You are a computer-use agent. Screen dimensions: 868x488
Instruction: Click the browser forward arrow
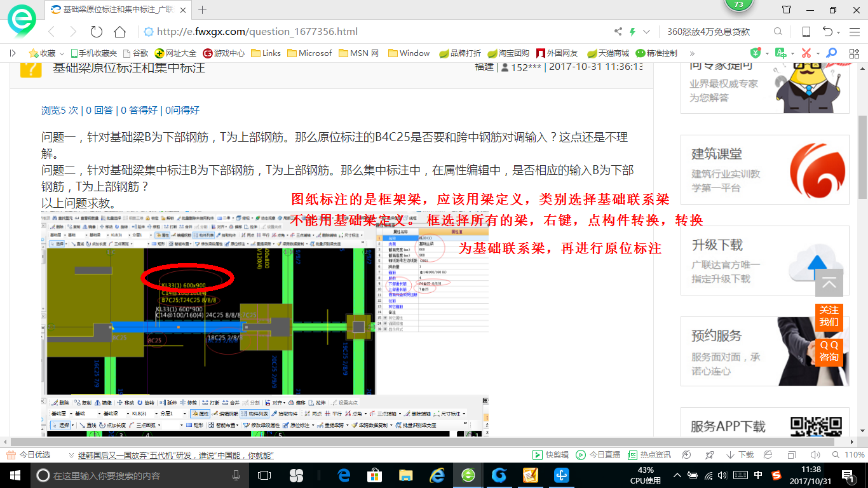point(73,32)
